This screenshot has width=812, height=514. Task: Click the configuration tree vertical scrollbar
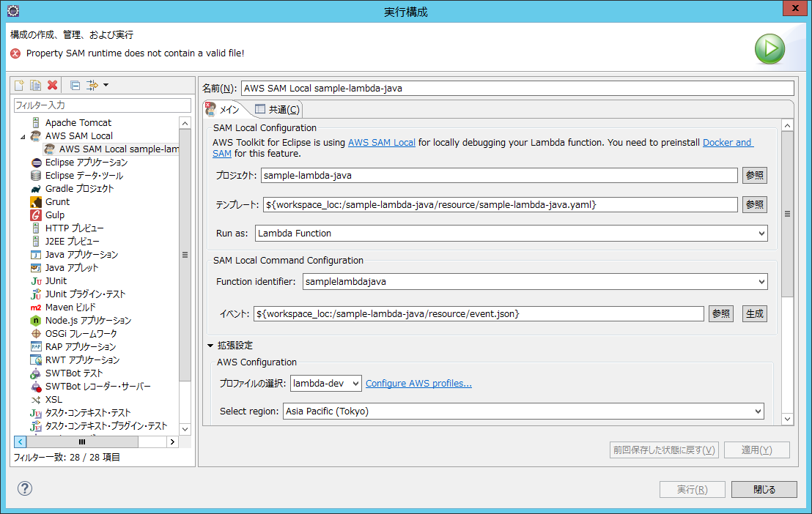tap(185, 255)
